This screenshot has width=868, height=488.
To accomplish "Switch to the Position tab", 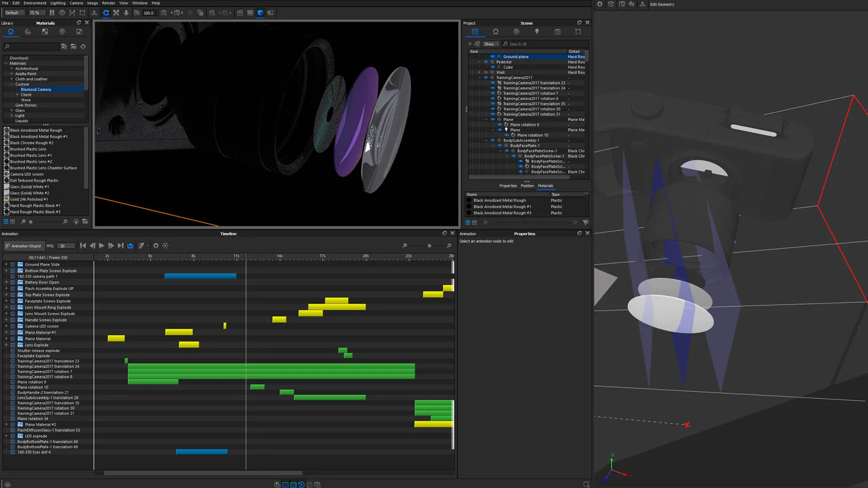I will click(527, 186).
